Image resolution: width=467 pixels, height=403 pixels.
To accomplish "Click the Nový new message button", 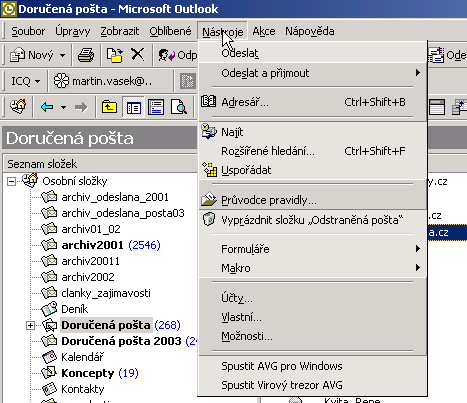I will [32, 55].
